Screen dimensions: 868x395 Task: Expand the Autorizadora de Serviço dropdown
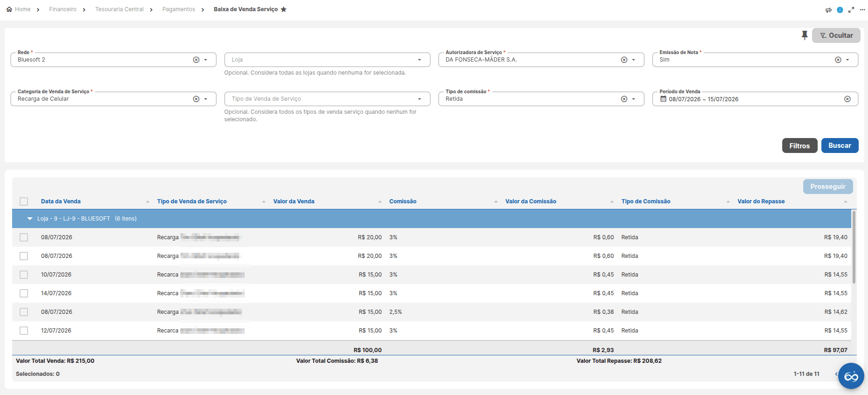pos(634,60)
